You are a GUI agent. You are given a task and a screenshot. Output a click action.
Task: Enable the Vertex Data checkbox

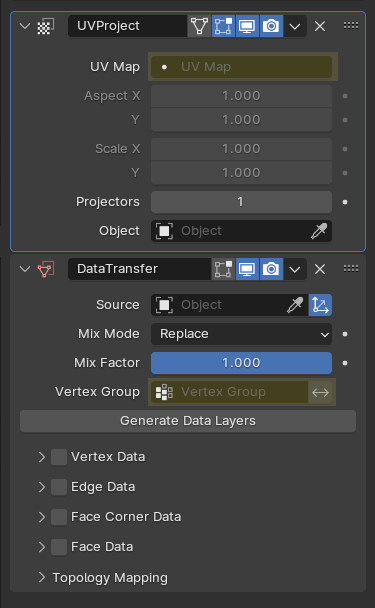(59, 457)
